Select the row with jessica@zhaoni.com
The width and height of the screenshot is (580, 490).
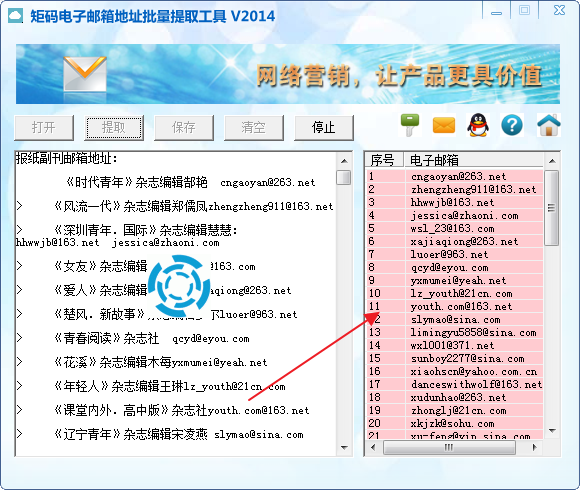pyautogui.click(x=455, y=215)
